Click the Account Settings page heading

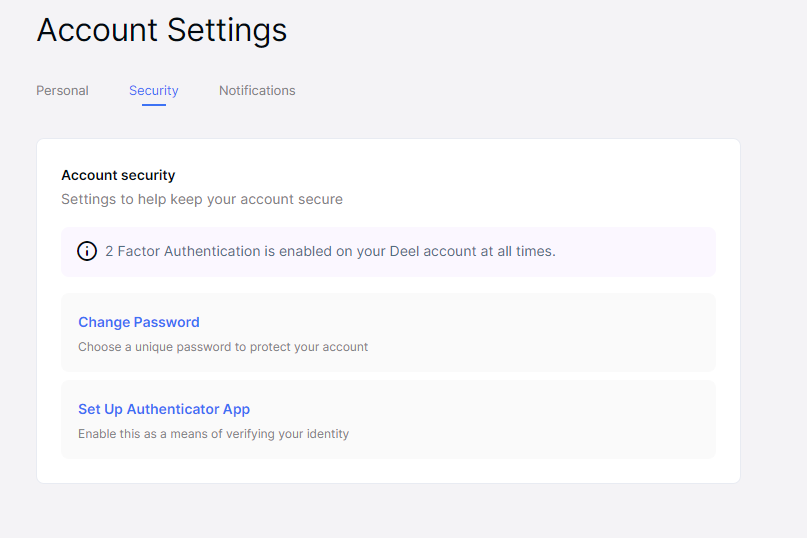tap(162, 30)
